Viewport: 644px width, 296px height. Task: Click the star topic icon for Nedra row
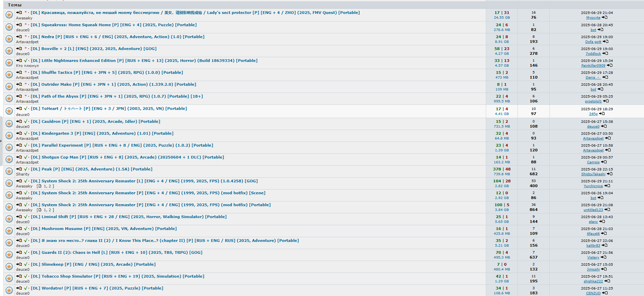pos(9,39)
